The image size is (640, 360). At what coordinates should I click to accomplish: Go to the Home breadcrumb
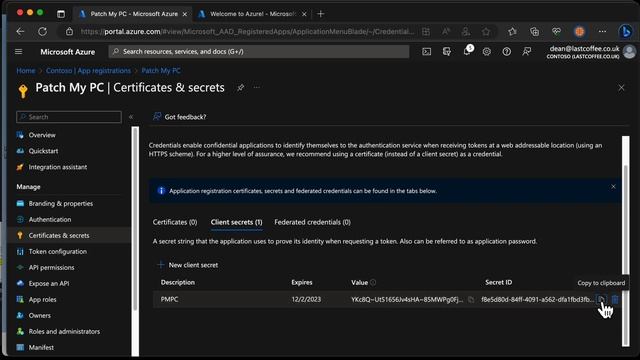[26, 71]
